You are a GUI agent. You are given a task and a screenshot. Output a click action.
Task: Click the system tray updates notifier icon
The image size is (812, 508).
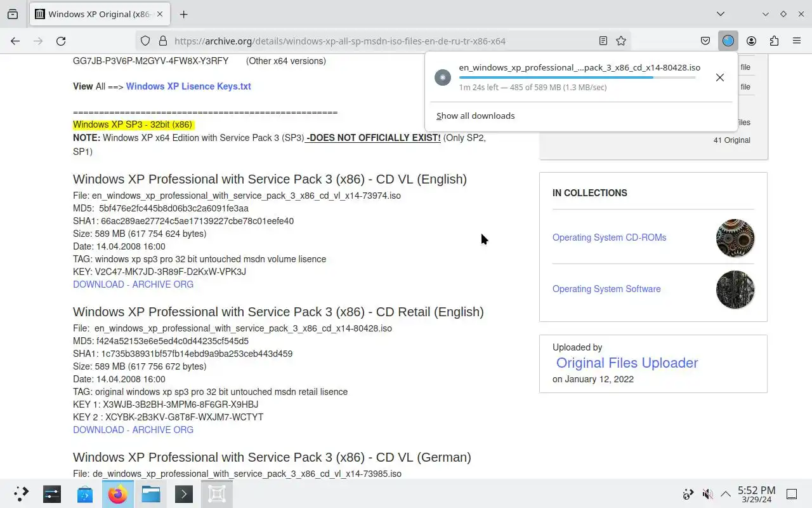click(688, 494)
